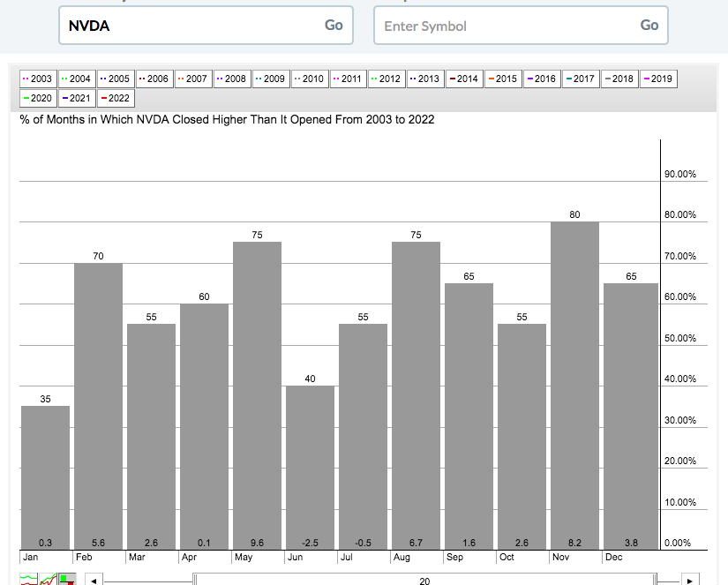Click the chart title about NVDA months
This screenshot has height=585, width=728.
coord(227,120)
